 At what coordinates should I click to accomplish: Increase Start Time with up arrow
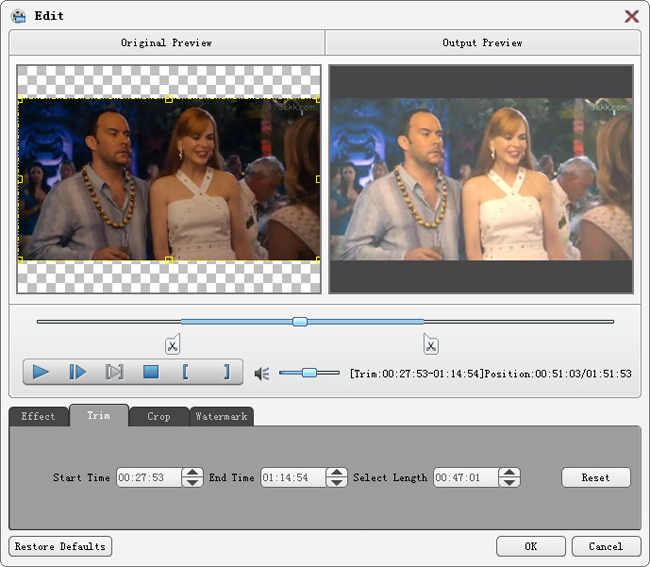(192, 472)
